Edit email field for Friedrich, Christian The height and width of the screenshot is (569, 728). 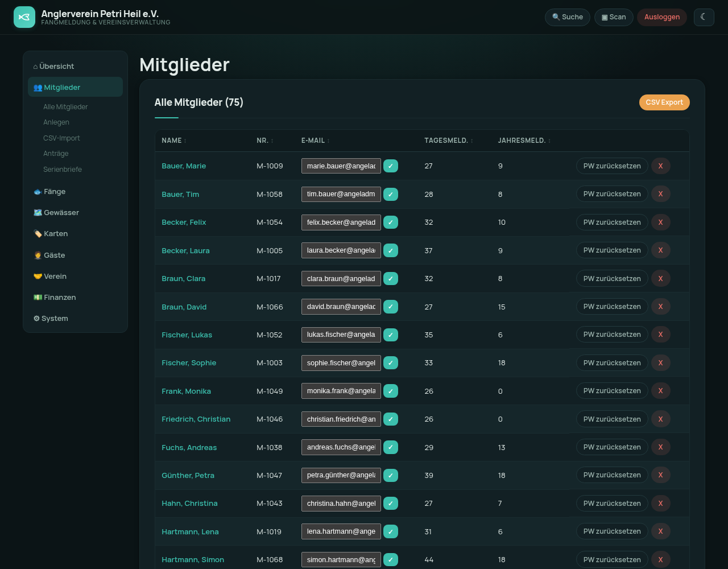341,419
